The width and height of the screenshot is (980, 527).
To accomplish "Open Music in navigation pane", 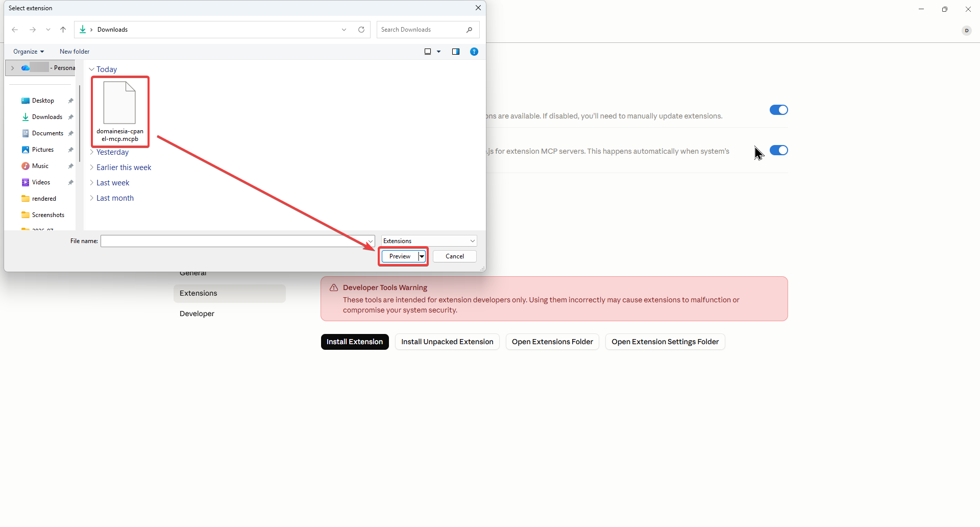I will click(40, 166).
